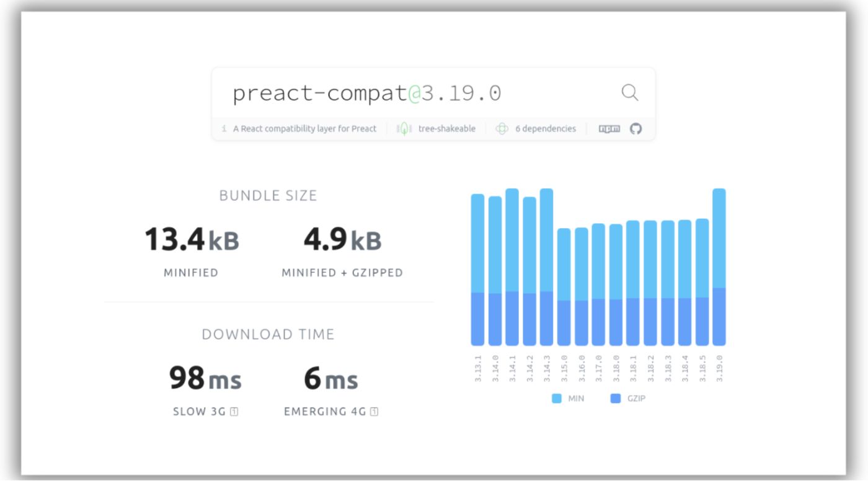868x488 pixels.
Task: Open the npm package page icon
Action: (609, 129)
